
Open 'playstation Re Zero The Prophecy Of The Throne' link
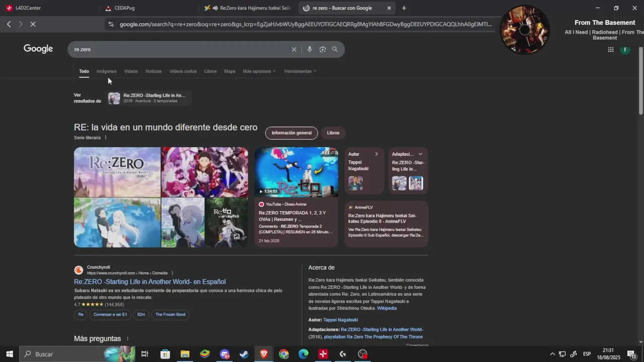(373, 337)
